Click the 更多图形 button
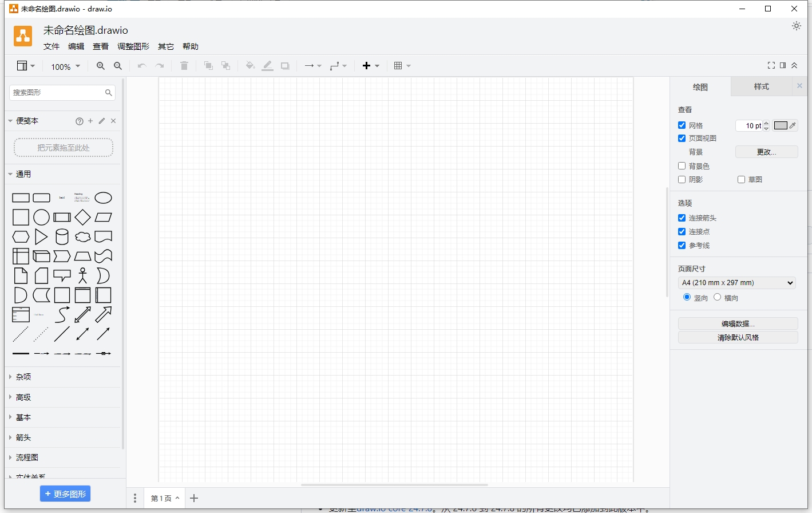 tap(65, 494)
